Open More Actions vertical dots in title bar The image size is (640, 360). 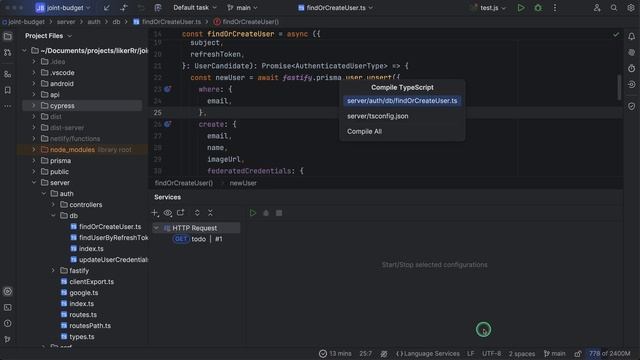coord(555,8)
